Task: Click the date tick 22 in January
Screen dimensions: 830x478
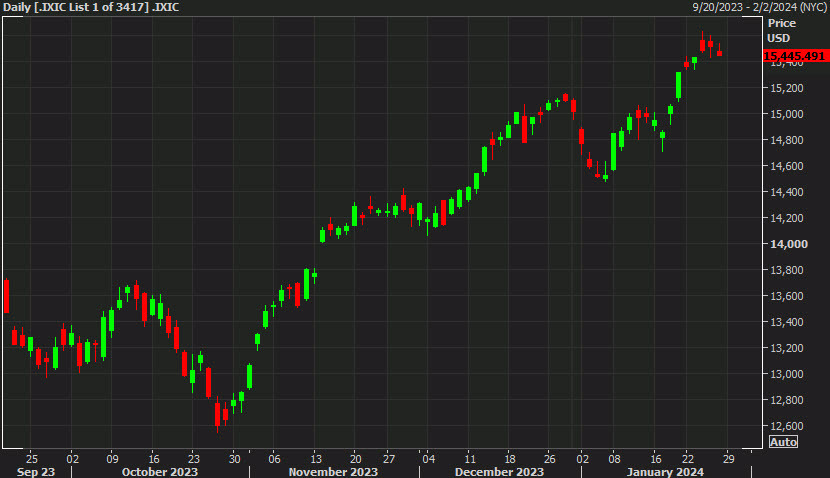Action: (688, 459)
